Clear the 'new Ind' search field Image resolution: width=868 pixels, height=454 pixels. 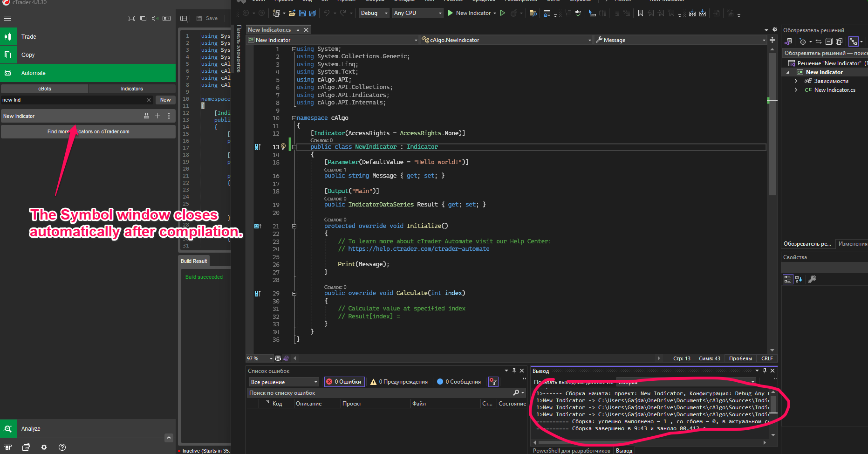click(149, 100)
